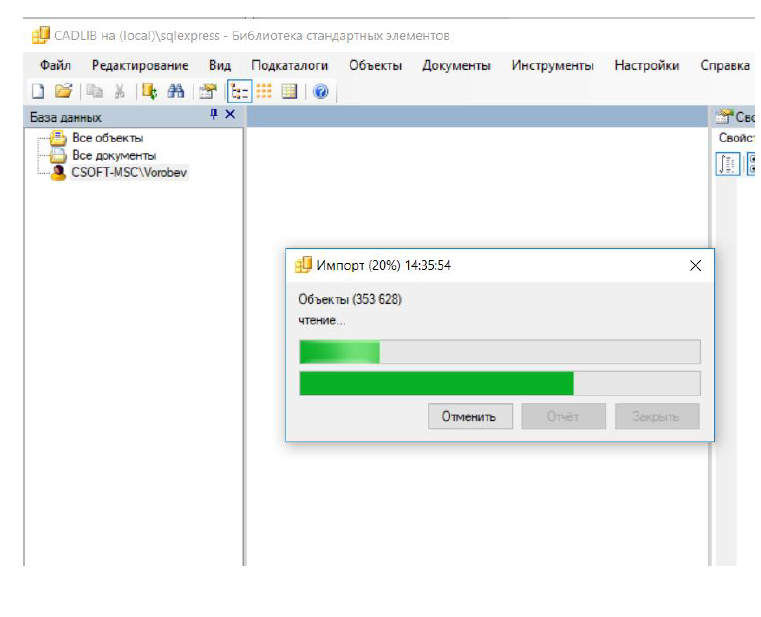Toggle large icons grid view
The image size is (761, 617).
tap(264, 91)
